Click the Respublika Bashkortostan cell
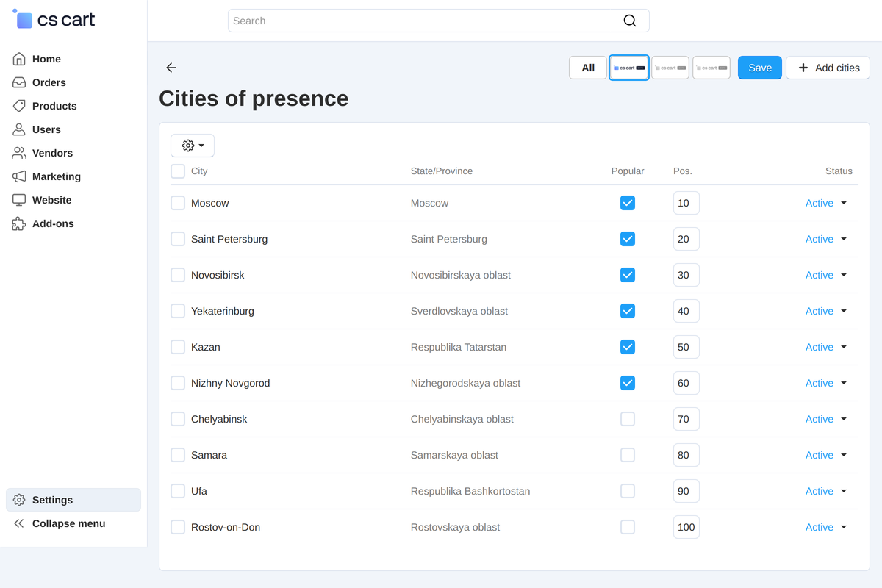This screenshot has height=588, width=882. pos(470,491)
